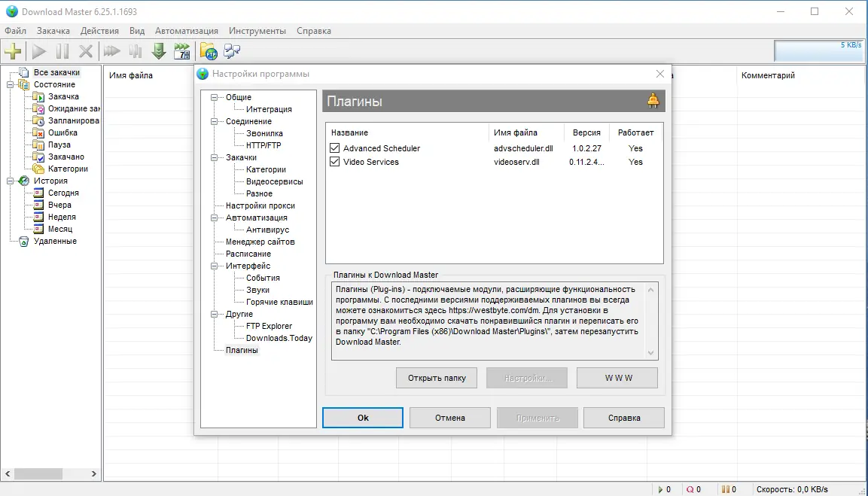The height and width of the screenshot is (496, 868).
Task: Open the Инструменты menu
Action: point(257,31)
